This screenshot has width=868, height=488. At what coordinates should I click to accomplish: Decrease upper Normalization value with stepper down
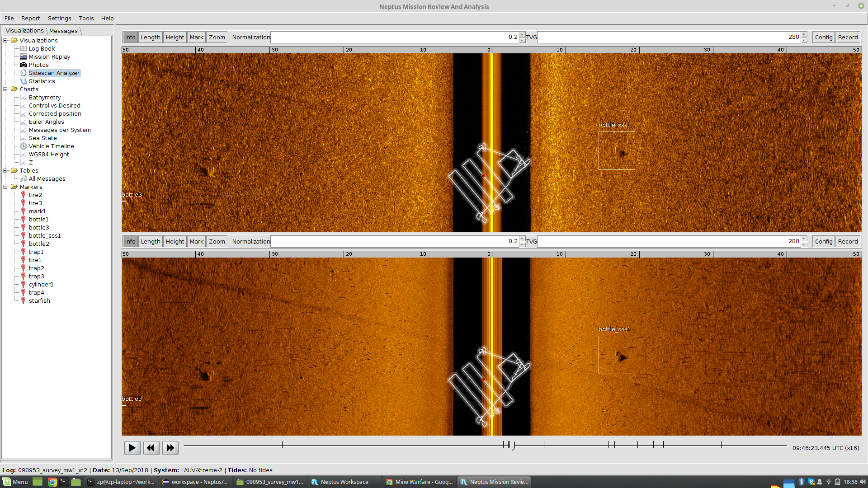coord(522,40)
